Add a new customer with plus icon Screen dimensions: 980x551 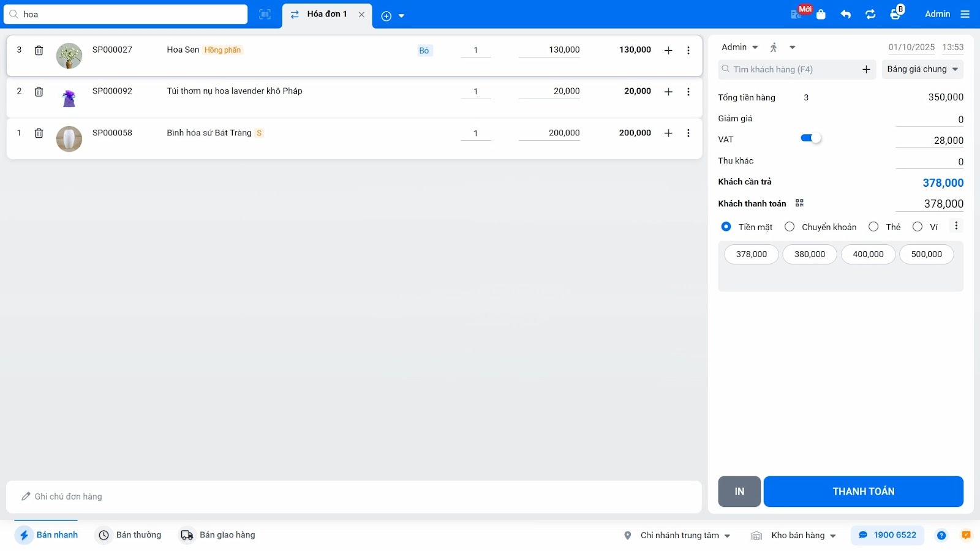tap(866, 70)
